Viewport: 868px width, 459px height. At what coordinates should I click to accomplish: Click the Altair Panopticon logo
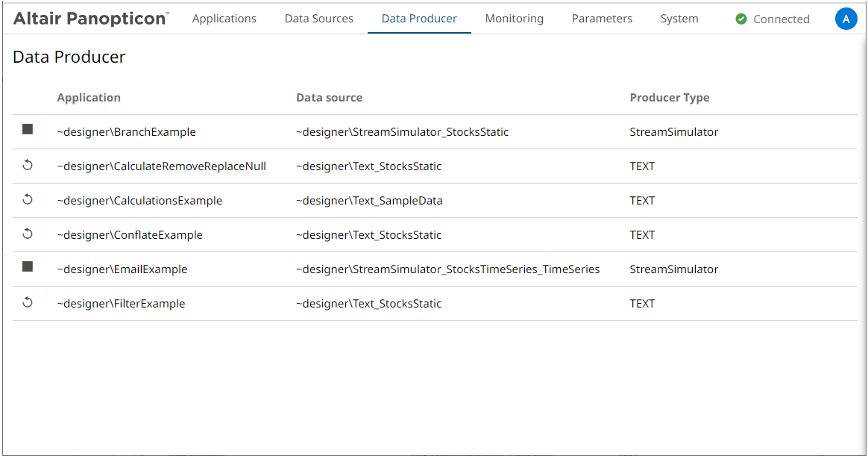91,19
